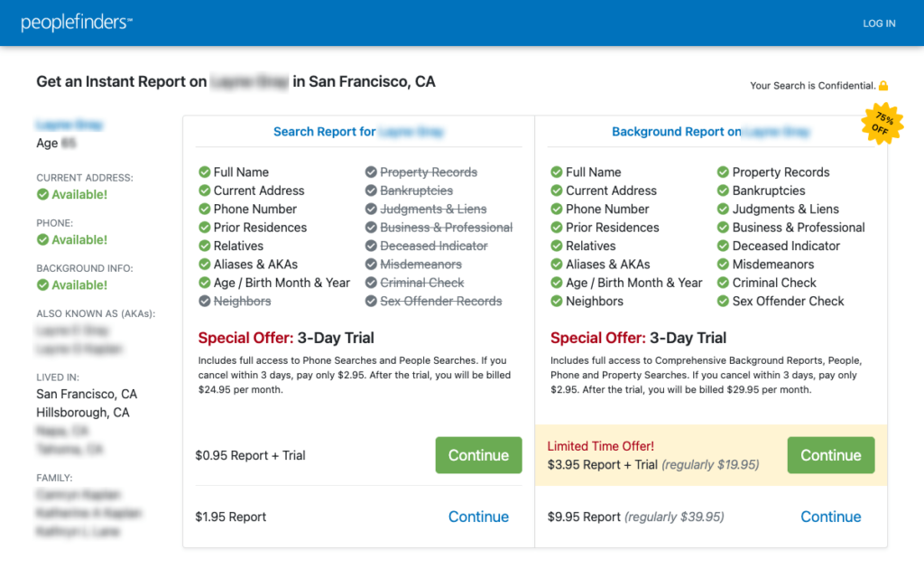The width and height of the screenshot is (924, 578).
Task: Click Background Report's Neighbors check icon
Action: pyautogui.click(x=556, y=301)
